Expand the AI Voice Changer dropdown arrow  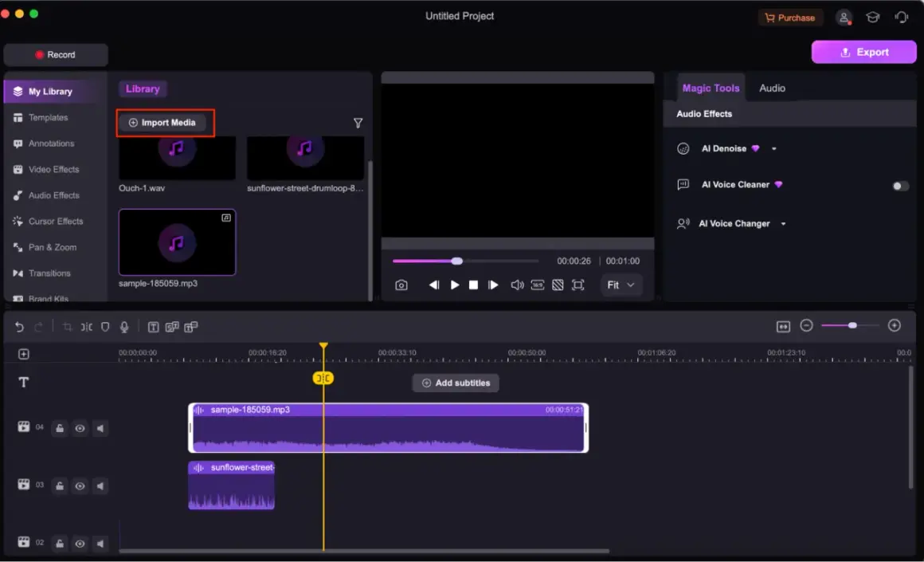(x=783, y=223)
